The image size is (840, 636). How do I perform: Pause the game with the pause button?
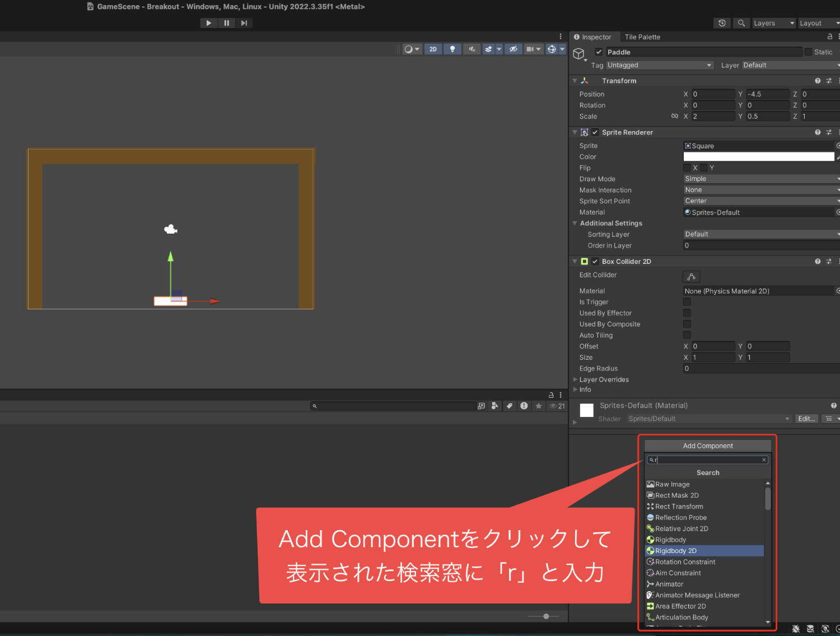pos(226,23)
